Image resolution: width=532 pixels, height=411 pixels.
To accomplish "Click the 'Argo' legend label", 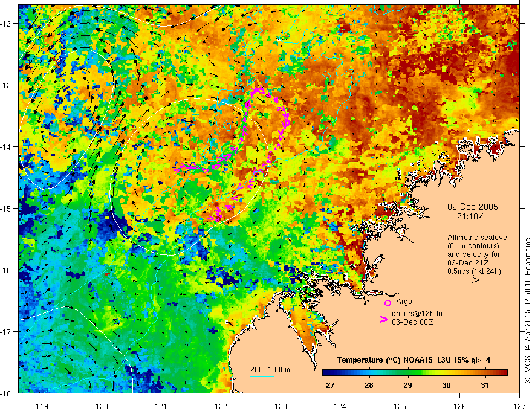I will [x=404, y=302].
